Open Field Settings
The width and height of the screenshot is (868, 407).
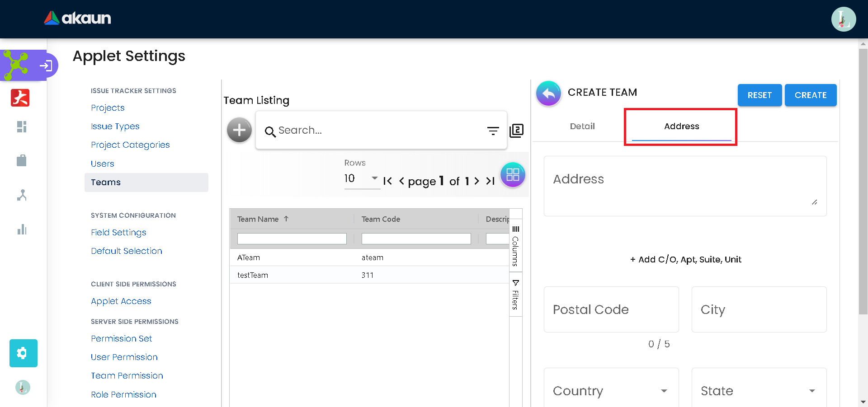point(118,233)
